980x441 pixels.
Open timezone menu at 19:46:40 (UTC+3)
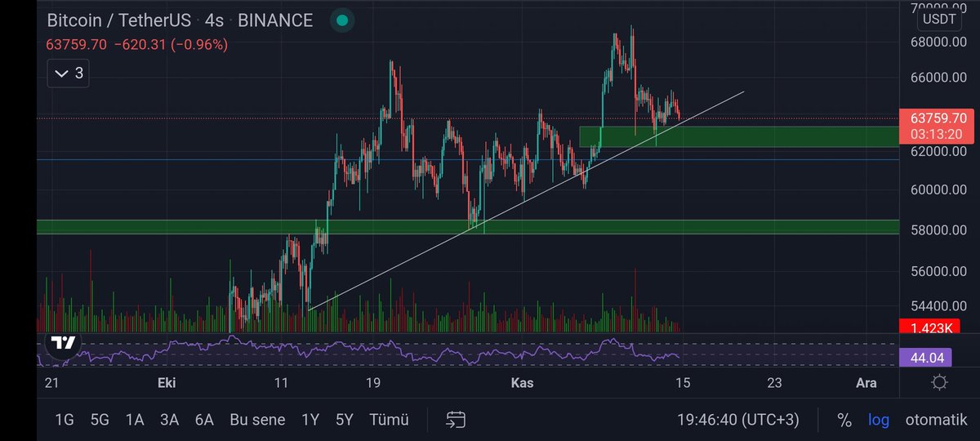click(x=738, y=420)
